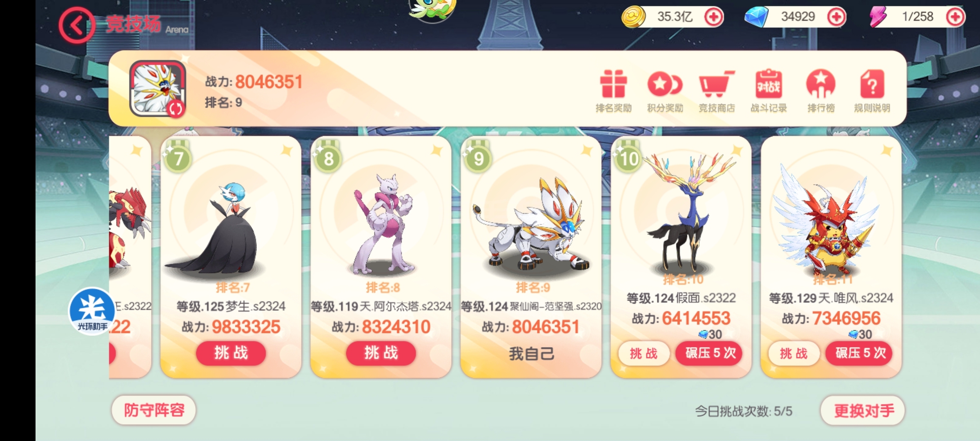Change opponents with 更换对手
This screenshot has width=980, height=441.
pyautogui.click(x=863, y=410)
